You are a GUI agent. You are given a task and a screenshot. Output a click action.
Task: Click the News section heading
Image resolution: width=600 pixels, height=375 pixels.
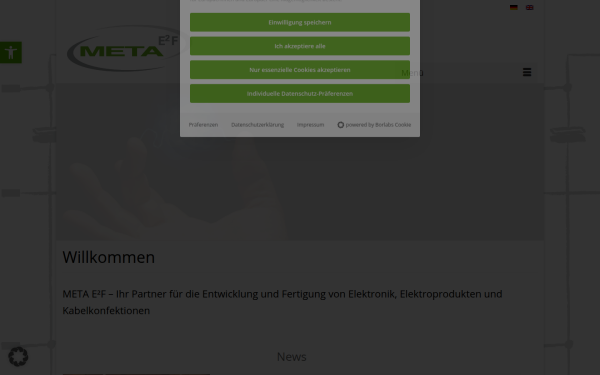(292, 357)
